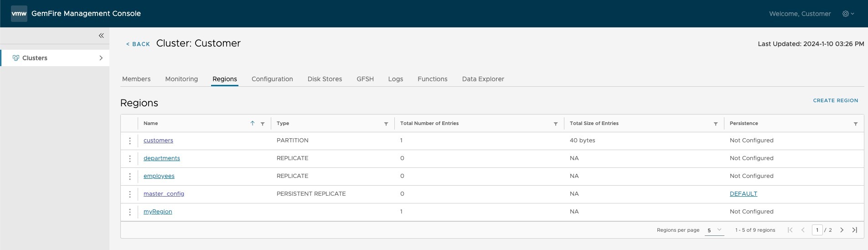Viewport: 868px width, 250px height.
Task: Open the Persistence column filter icon
Action: pyautogui.click(x=856, y=124)
